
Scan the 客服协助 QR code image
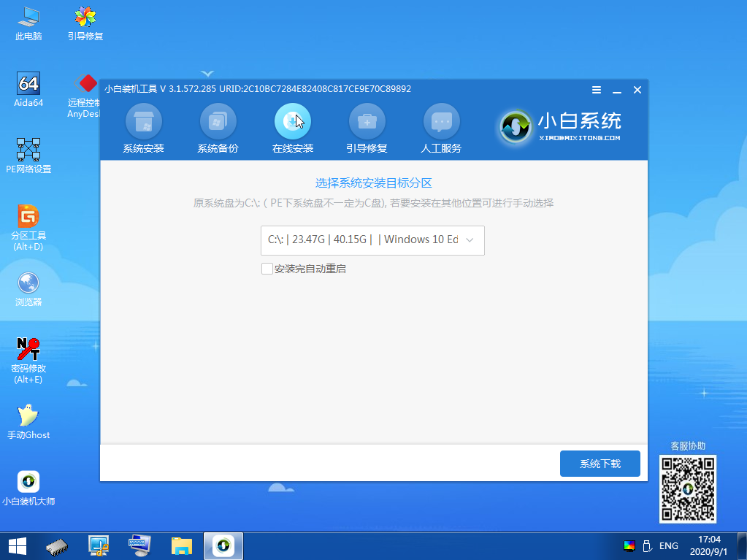(687, 489)
